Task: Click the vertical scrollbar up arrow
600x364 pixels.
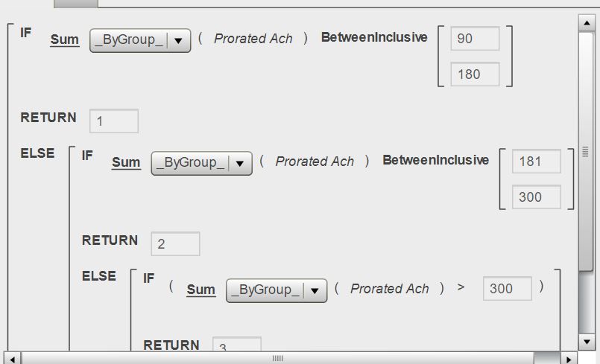Action: (585, 23)
